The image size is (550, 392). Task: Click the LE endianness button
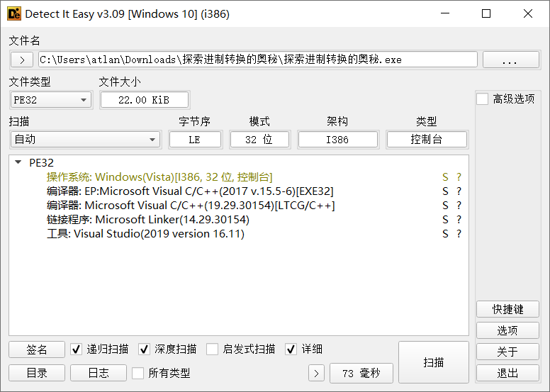click(x=195, y=140)
